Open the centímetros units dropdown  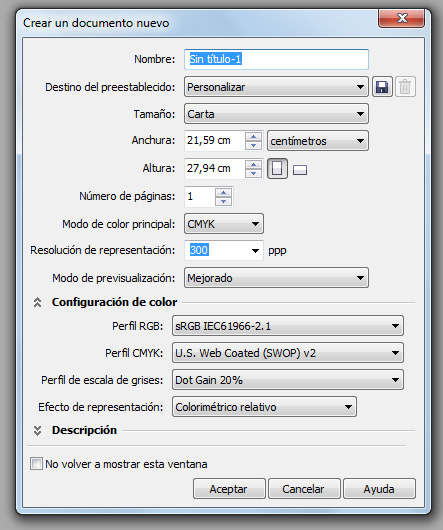tap(318, 141)
